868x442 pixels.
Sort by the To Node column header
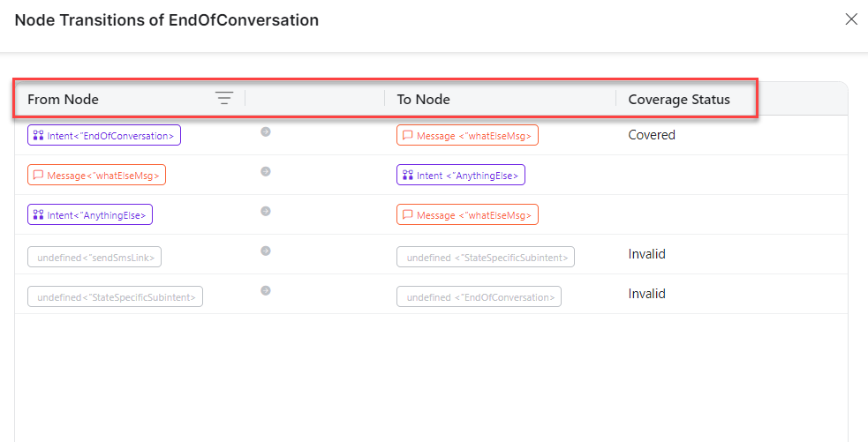(x=423, y=99)
